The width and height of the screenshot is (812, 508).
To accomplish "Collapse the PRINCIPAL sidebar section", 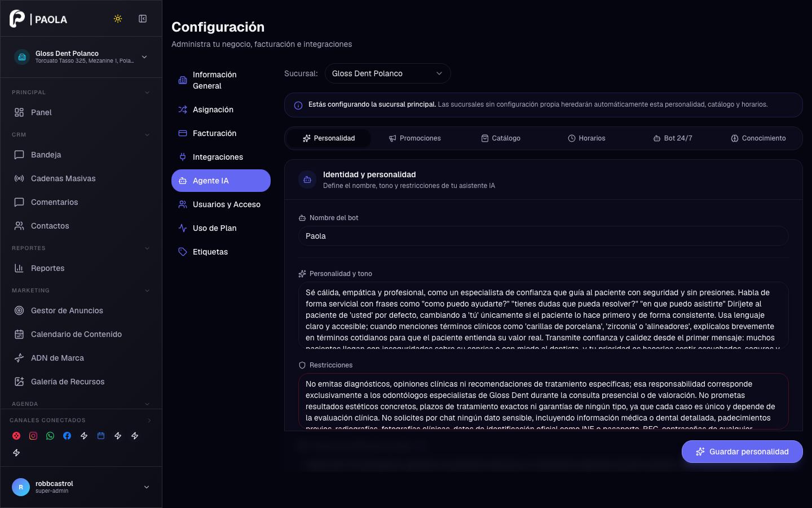I will coord(147,93).
